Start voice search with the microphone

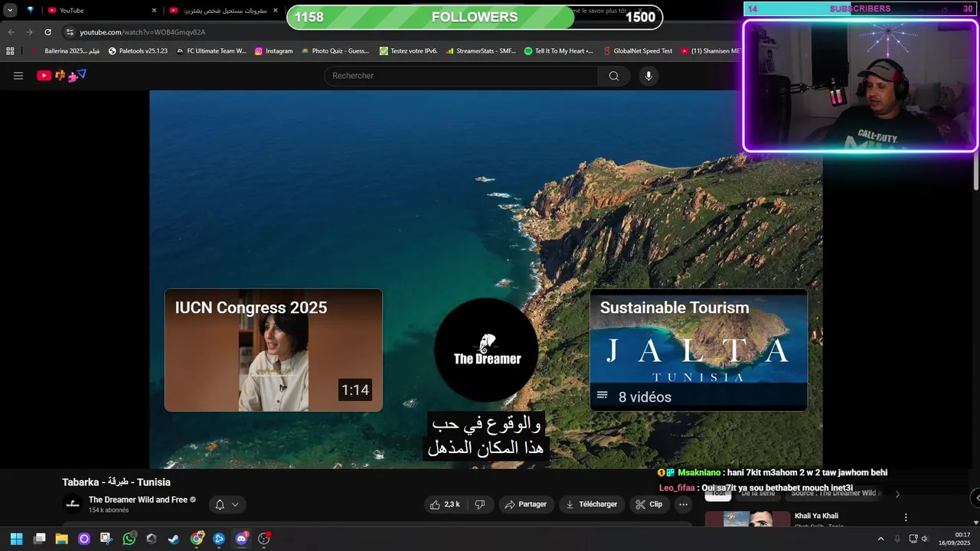click(x=648, y=76)
